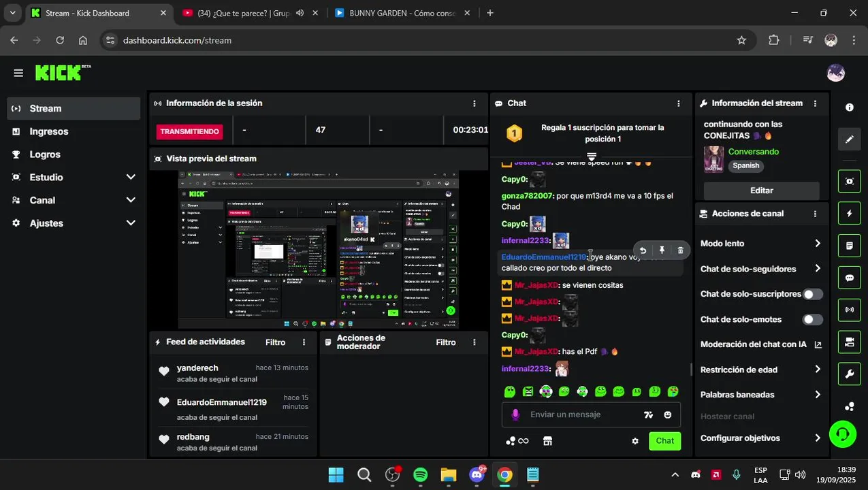Click the chat panel scrollbar thumb
Screen dimensions: 868x490
[691, 370]
